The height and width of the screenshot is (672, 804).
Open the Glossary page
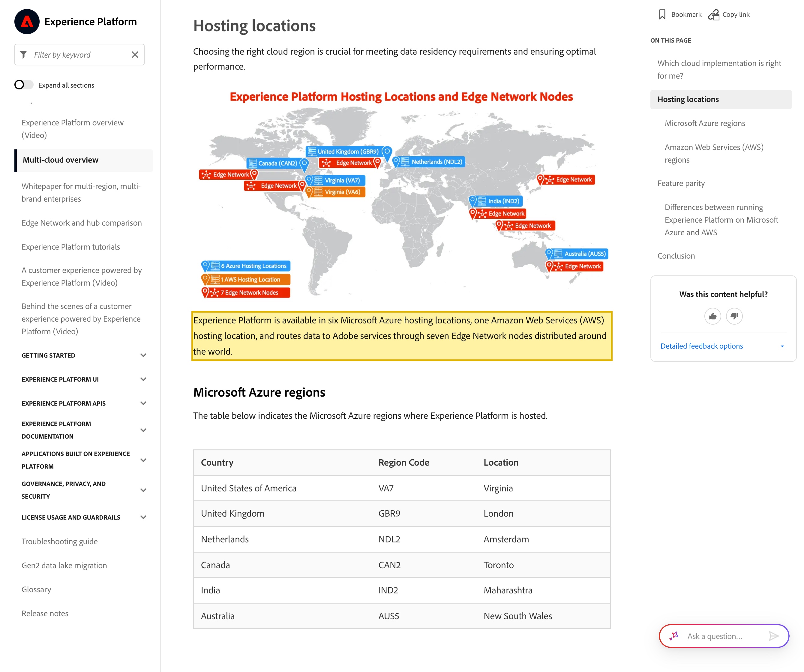(36, 589)
